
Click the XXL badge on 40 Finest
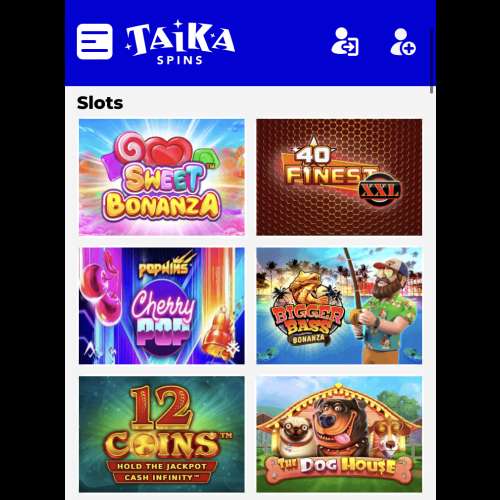379,190
